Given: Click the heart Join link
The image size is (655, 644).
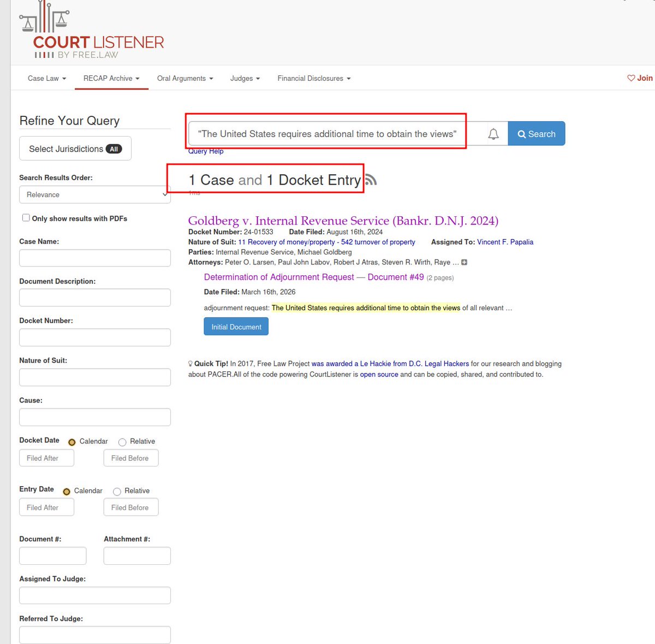Looking at the screenshot, I should click(640, 78).
